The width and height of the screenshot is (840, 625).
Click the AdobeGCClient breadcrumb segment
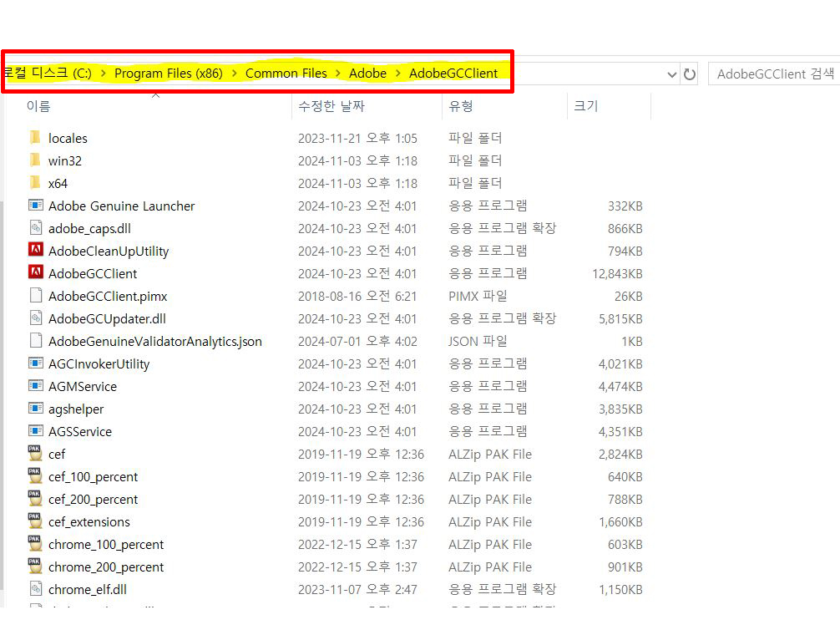point(453,73)
